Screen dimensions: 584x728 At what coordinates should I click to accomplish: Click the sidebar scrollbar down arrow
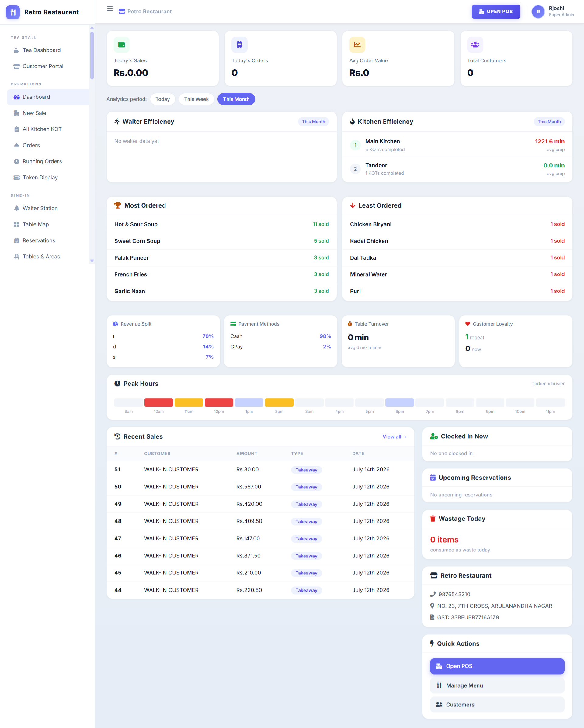click(92, 261)
